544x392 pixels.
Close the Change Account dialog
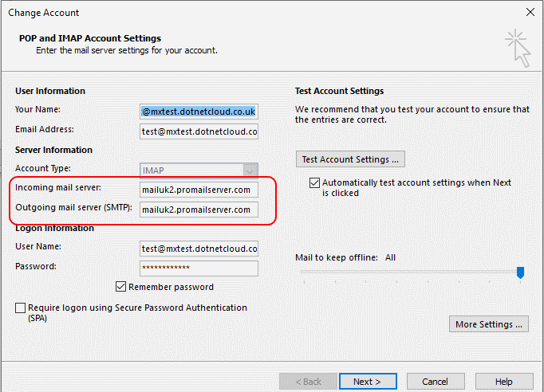pyautogui.click(x=530, y=13)
